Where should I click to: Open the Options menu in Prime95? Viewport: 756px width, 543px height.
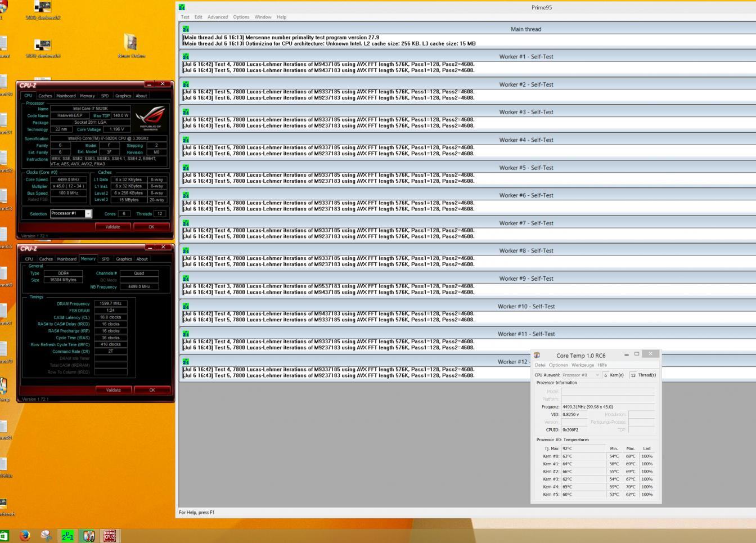pyautogui.click(x=241, y=17)
